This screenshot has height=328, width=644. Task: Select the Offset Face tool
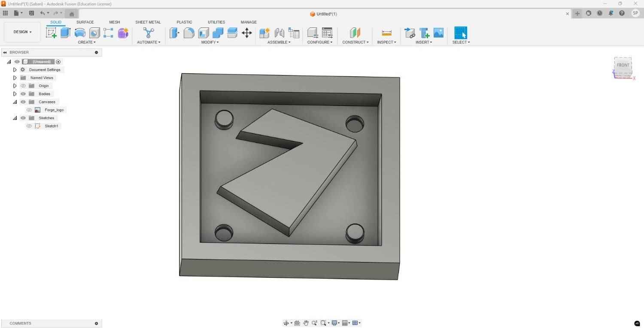[232, 33]
